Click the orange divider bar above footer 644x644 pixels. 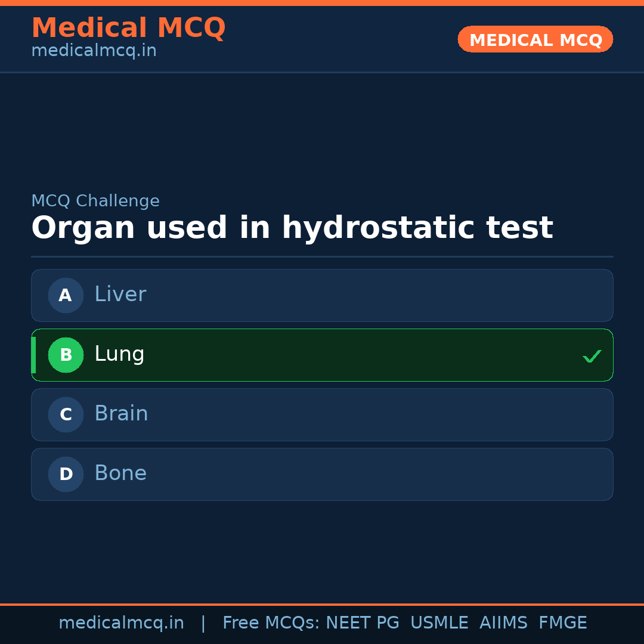coord(322,603)
